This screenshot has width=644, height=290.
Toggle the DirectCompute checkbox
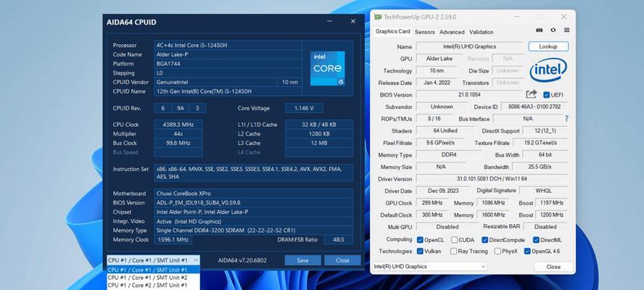(484, 240)
